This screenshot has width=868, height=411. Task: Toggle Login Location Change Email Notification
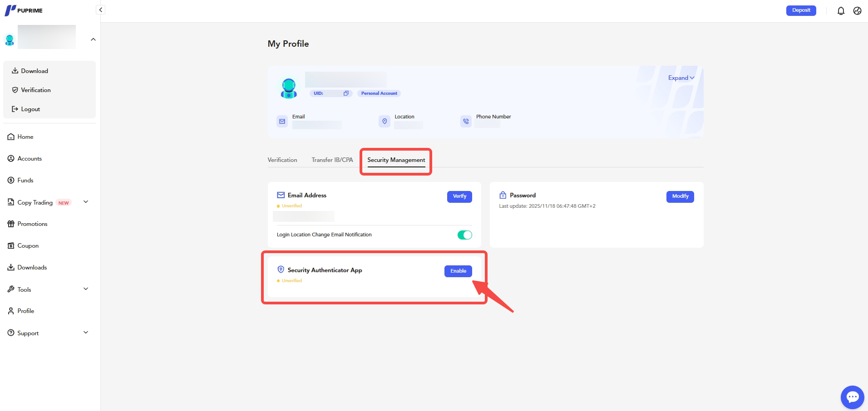464,235
